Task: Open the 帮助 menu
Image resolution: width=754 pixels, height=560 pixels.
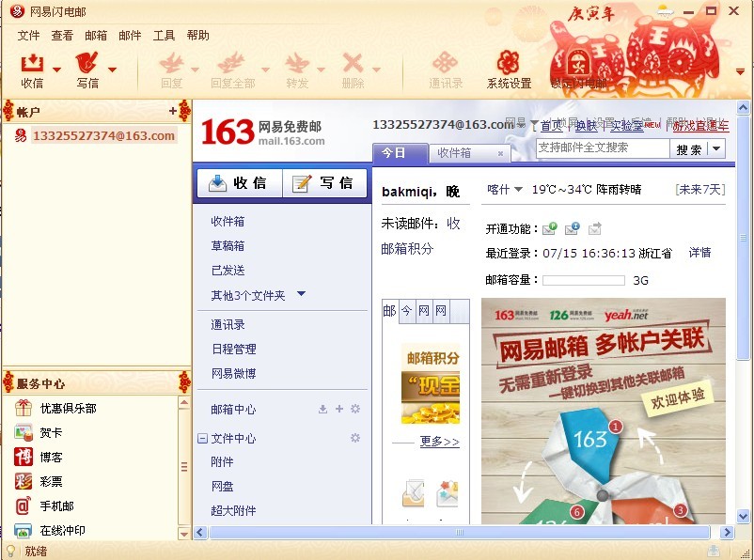Action: pos(197,35)
